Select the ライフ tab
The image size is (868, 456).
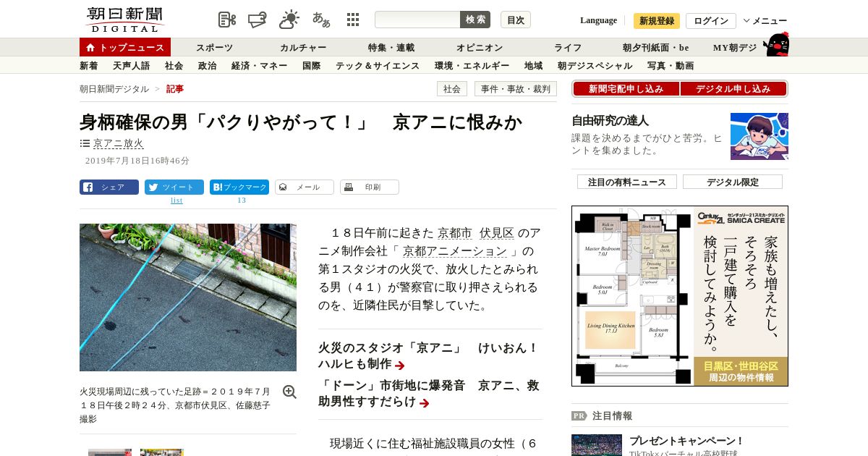coord(568,47)
